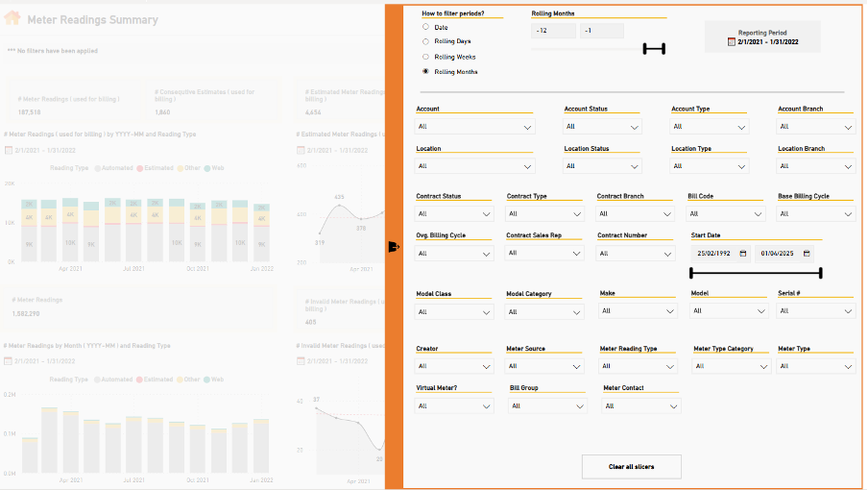This screenshot has width=868, height=490.
Task: Open the Meter Type Category dropdown
Action: (732, 366)
